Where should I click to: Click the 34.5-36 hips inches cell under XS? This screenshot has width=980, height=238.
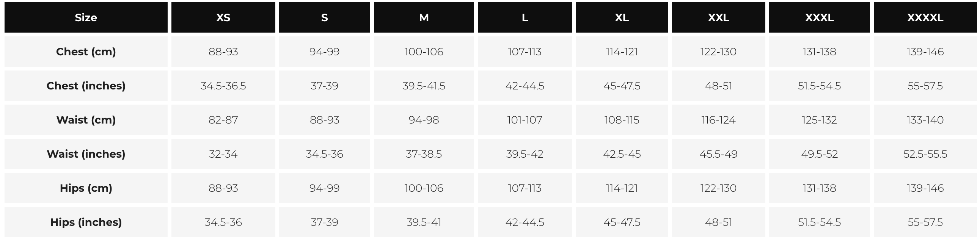(x=223, y=222)
